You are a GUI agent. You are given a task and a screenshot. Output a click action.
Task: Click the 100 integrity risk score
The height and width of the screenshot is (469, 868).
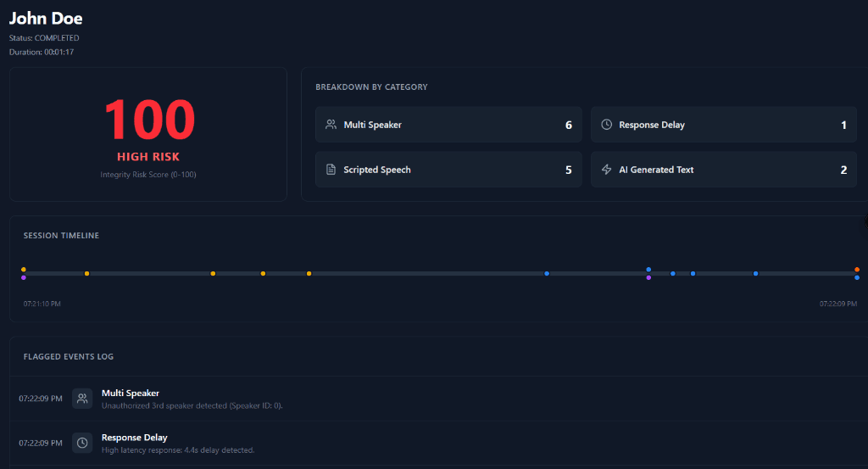tap(149, 120)
